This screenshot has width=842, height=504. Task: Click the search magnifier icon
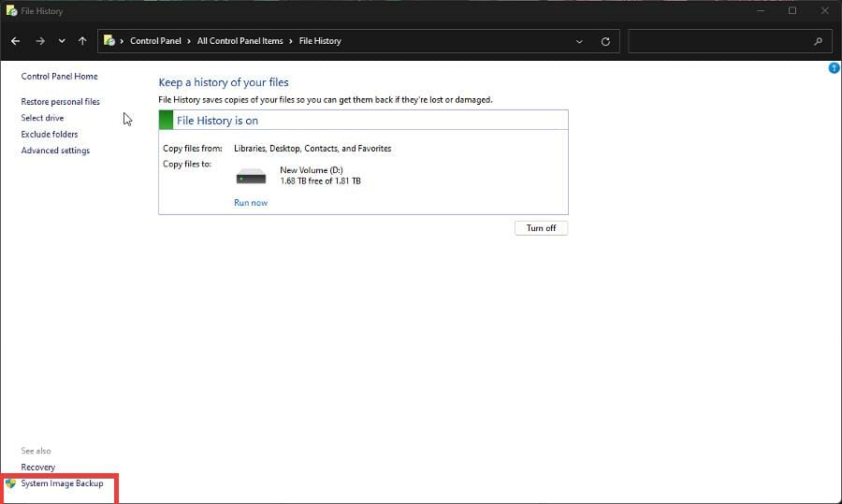tap(818, 41)
